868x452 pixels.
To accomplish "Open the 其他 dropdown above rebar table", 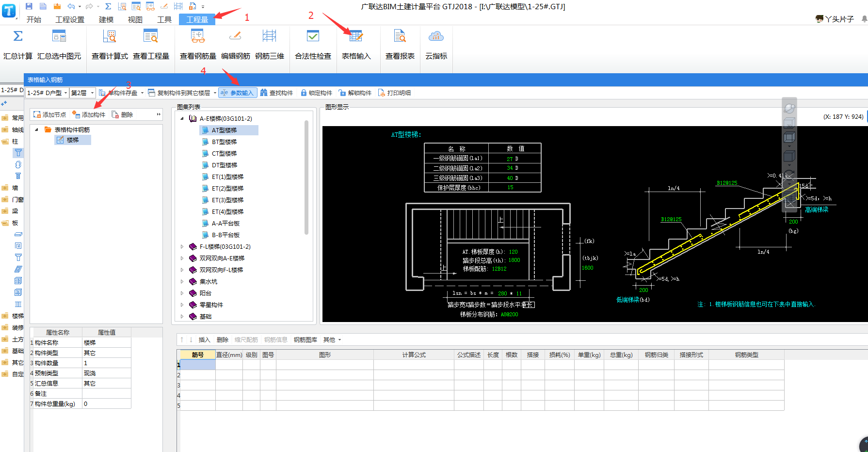I will (x=332, y=339).
